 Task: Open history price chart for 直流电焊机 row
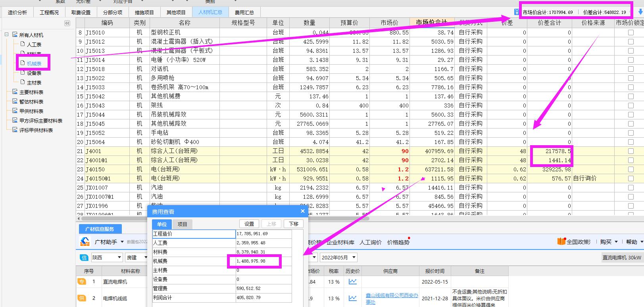pyautogui.click(x=352, y=282)
